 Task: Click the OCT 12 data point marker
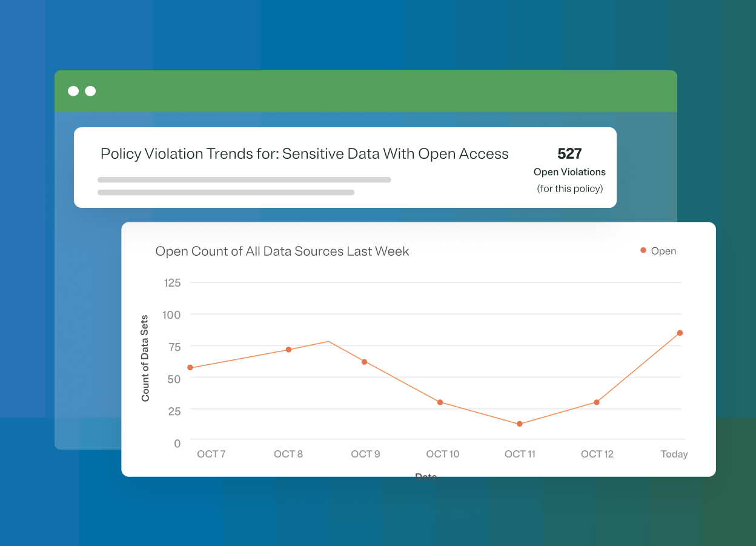tap(597, 401)
